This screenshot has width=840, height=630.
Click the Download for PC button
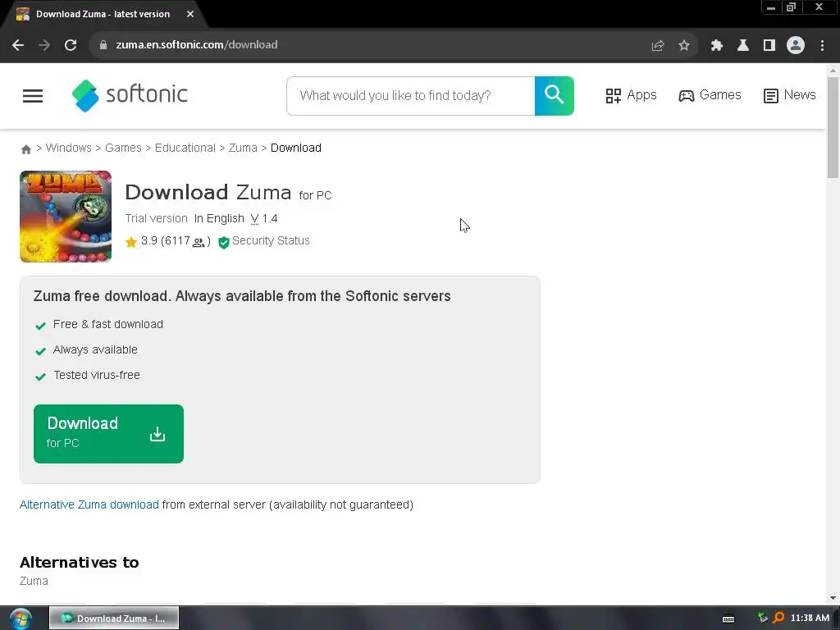[x=109, y=434]
